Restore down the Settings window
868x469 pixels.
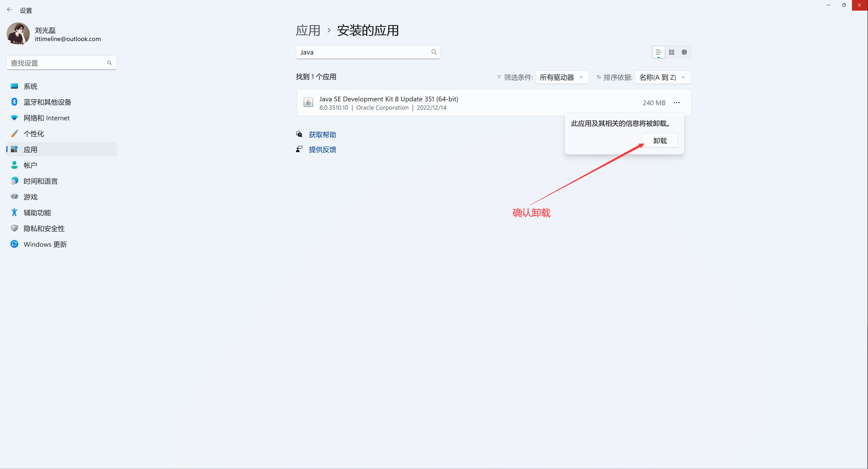coord(844,5)
